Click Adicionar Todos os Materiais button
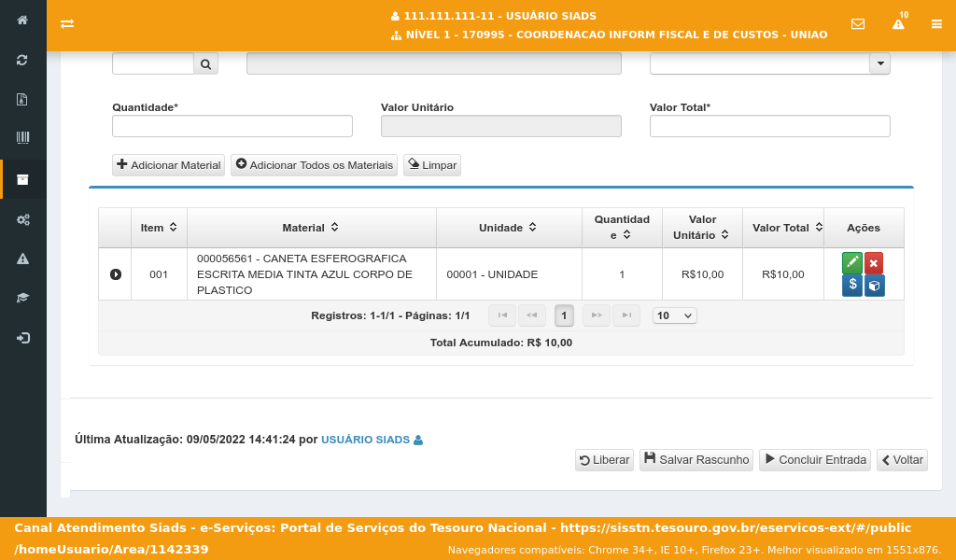Screen dimensions: 956x560 [x=314, y=165]
